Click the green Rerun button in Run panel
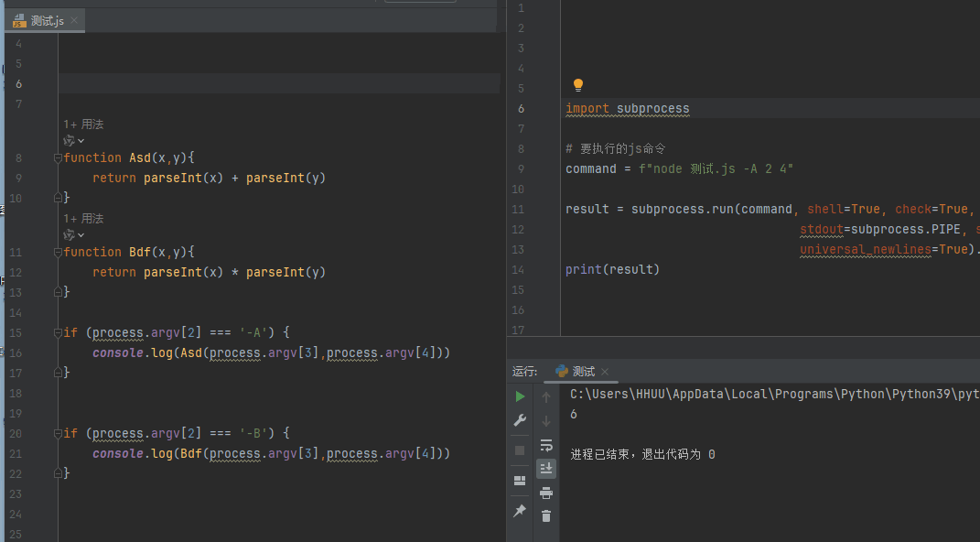 coord(520,396)
